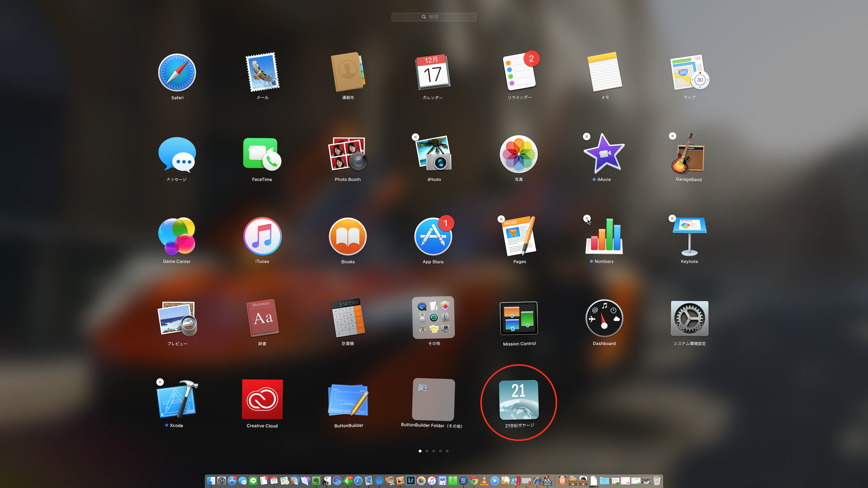Launch FaceTime
Screen dimensions: 868x488
pyautogui.click(x=262, y=154)
